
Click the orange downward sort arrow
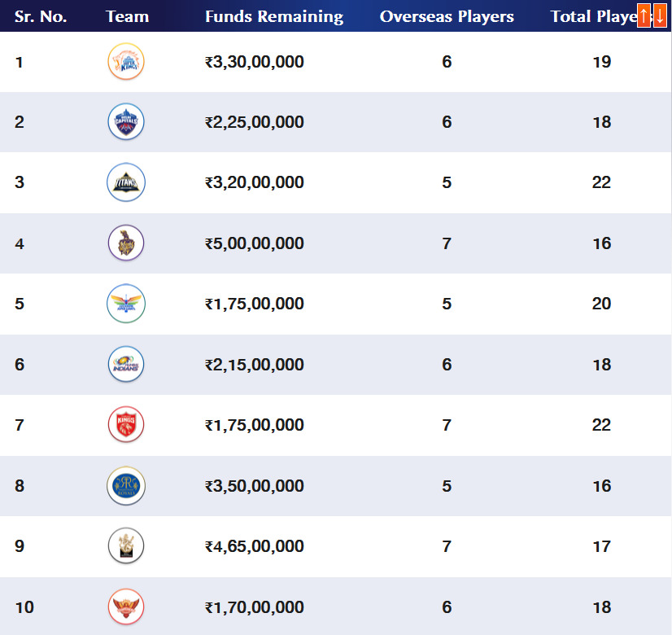tap(662, 15)
